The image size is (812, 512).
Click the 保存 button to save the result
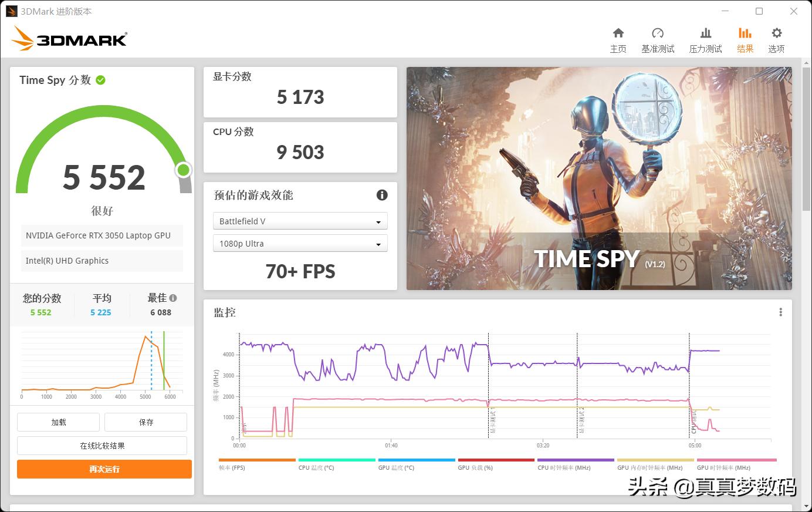146,422
